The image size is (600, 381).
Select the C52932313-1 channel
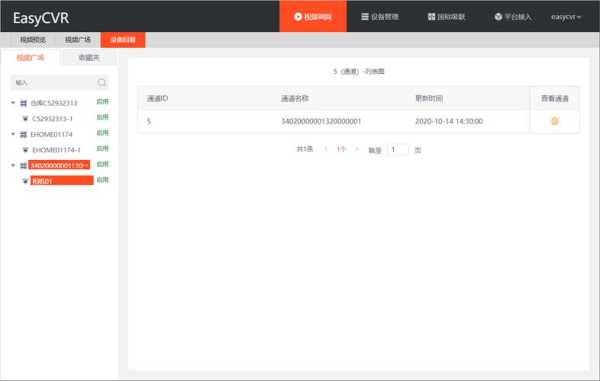pyautogui.click(x=52, y=119)
